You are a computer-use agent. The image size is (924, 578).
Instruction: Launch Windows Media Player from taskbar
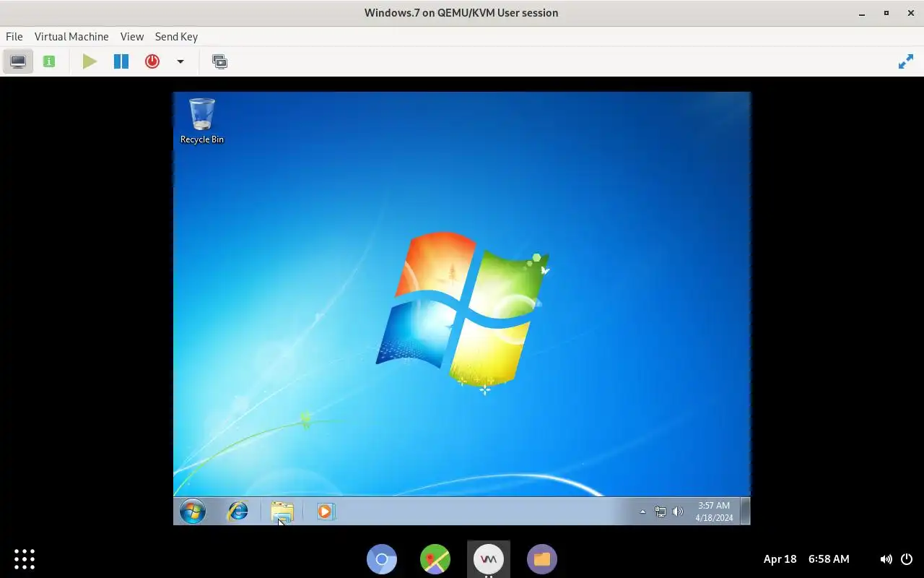click(326, 512)
